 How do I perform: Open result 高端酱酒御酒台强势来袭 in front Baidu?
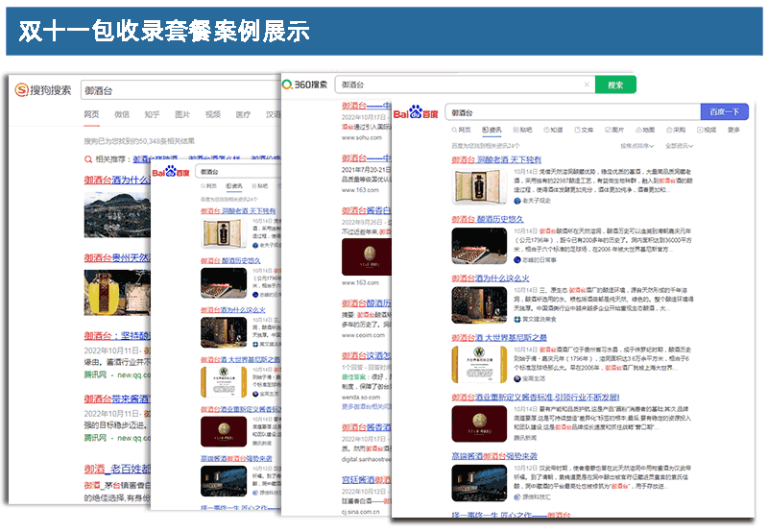(494, 456)
